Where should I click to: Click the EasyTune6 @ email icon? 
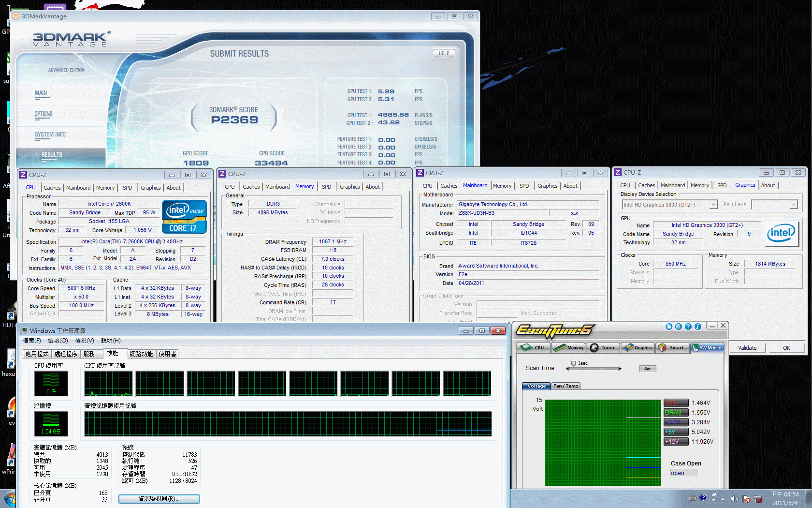[x=678, y=327]
